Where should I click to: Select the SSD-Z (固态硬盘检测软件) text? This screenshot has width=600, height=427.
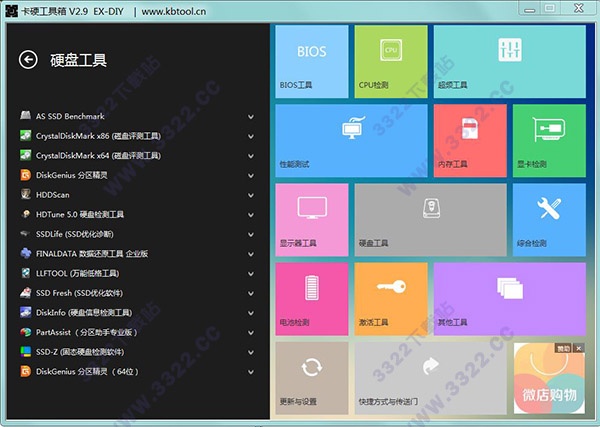coord(80,352)
